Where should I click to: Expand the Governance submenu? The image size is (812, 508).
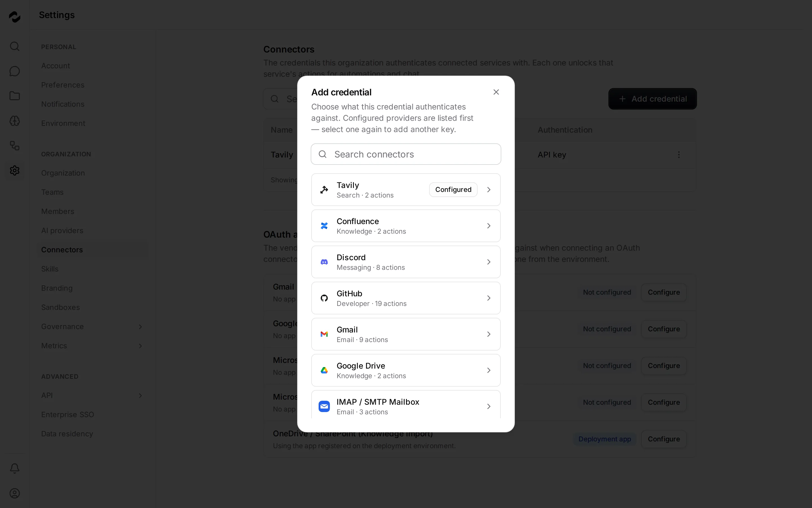(140, 327)
